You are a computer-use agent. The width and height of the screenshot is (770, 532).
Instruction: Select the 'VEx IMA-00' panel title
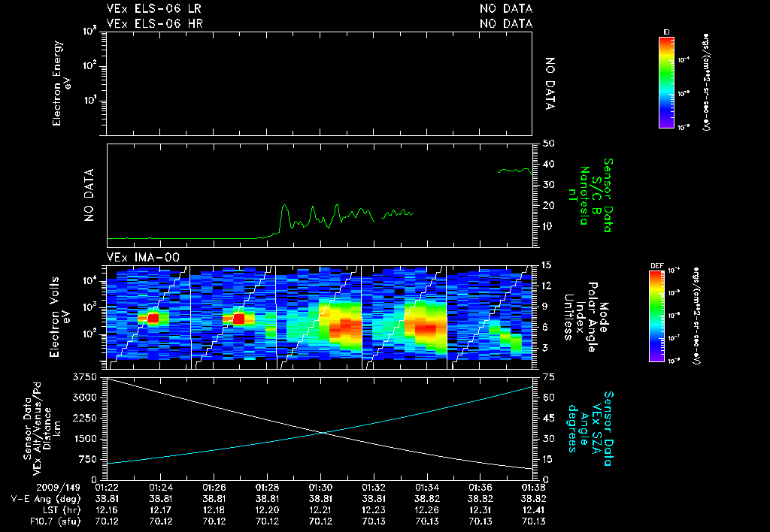tap(144, 257)
